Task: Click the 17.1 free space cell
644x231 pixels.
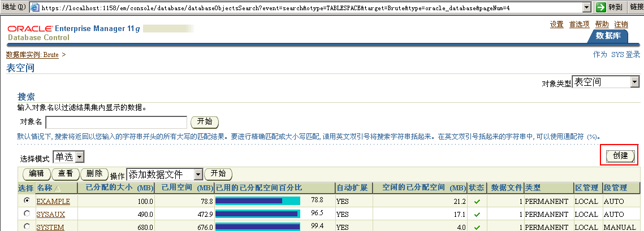Action: (x=460, y=214)
